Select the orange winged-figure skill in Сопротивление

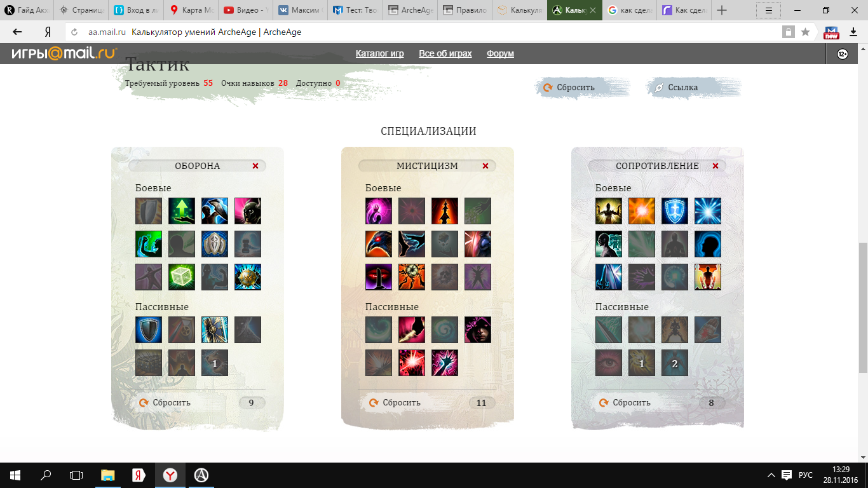pyautogui.click(x=708, y=277)
